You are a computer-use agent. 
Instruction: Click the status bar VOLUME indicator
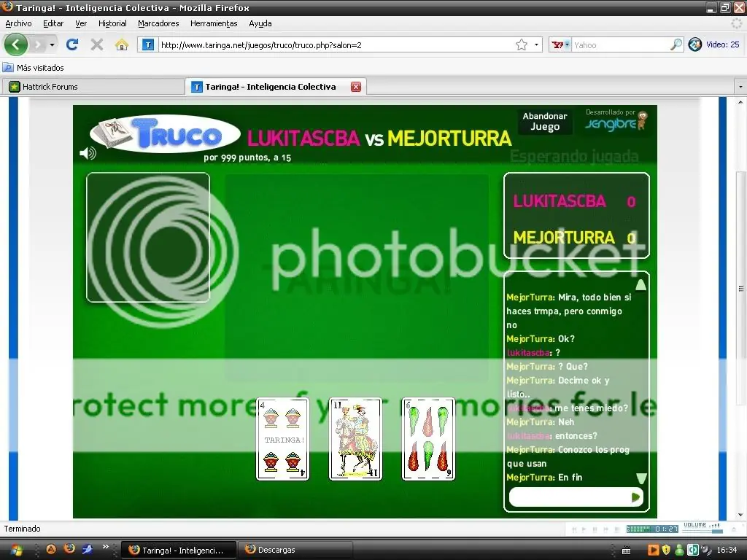click(x=703, y=527)
